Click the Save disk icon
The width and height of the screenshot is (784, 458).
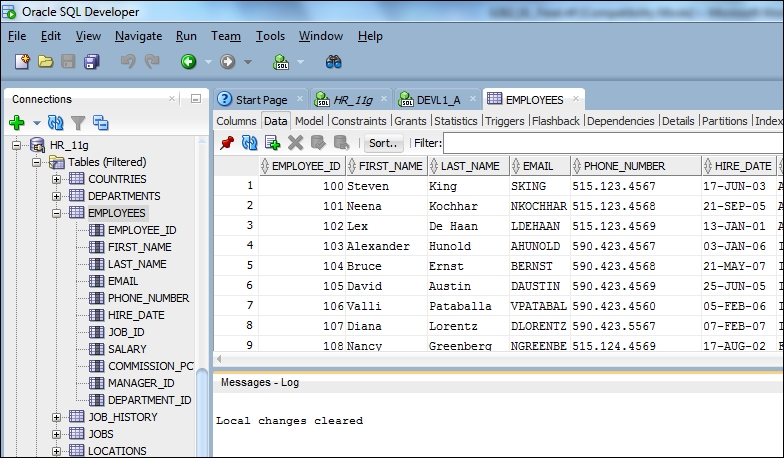pos(68,62)
